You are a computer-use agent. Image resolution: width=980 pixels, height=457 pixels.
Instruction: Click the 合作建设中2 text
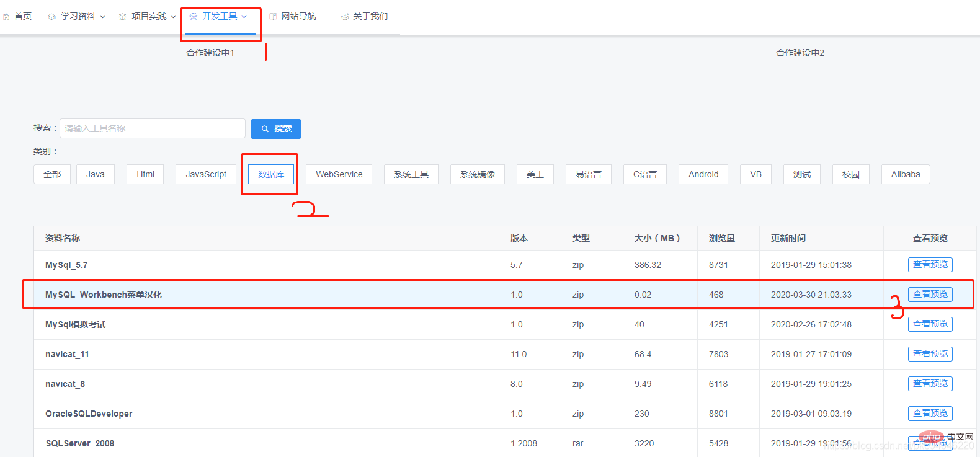coord(800,53)
